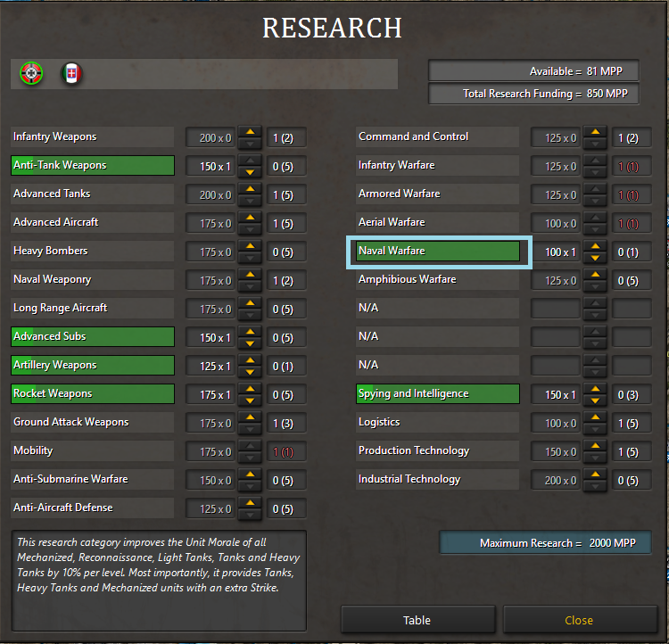
Task: Select the Artillery Weapons research category
Action: click(x=93, y=366)
